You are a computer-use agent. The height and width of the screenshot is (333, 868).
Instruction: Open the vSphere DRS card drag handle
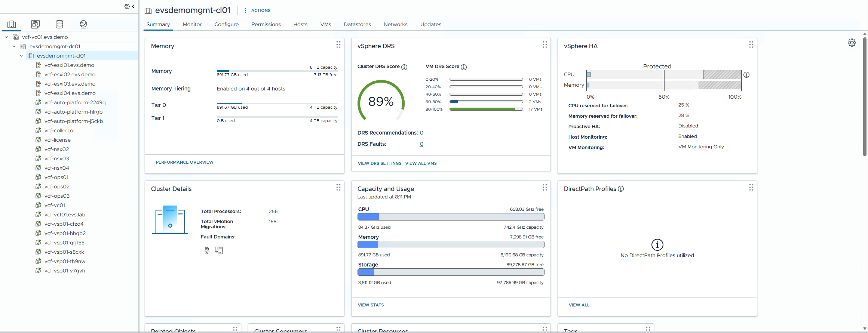[545, 45]
